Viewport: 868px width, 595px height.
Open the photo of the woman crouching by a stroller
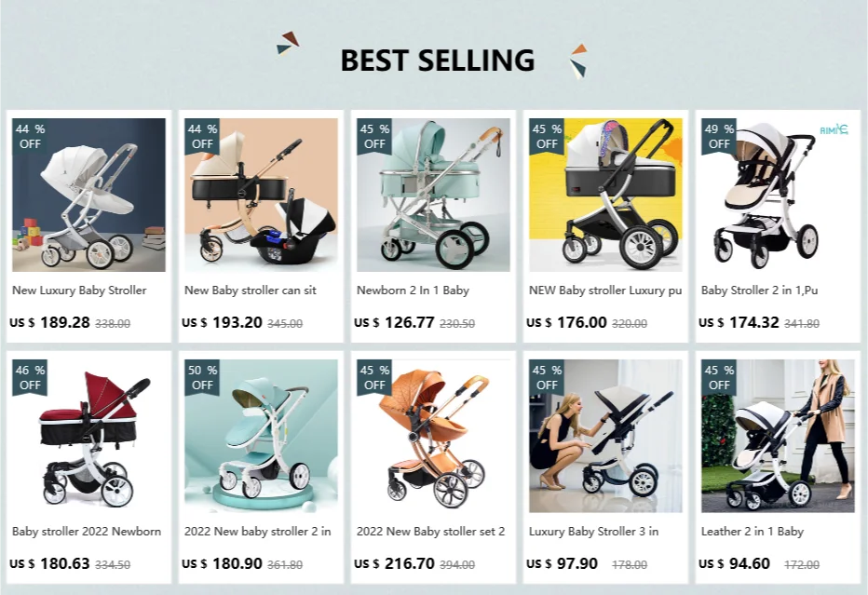605,436
